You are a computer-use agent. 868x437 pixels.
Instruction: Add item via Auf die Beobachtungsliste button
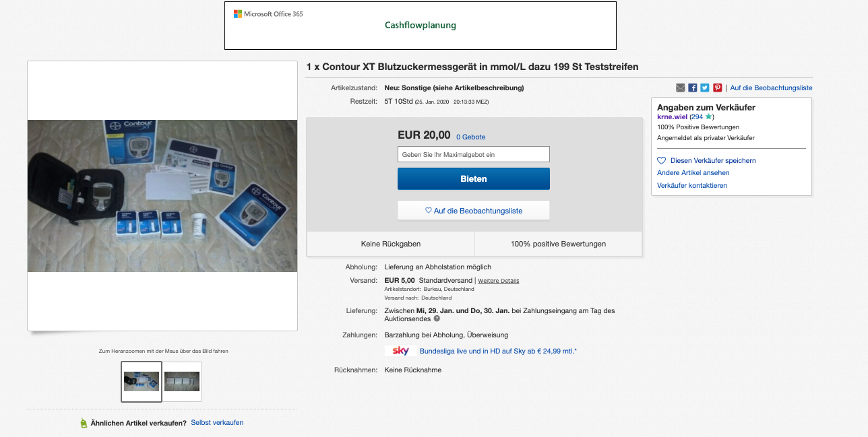tap(473, 211)
